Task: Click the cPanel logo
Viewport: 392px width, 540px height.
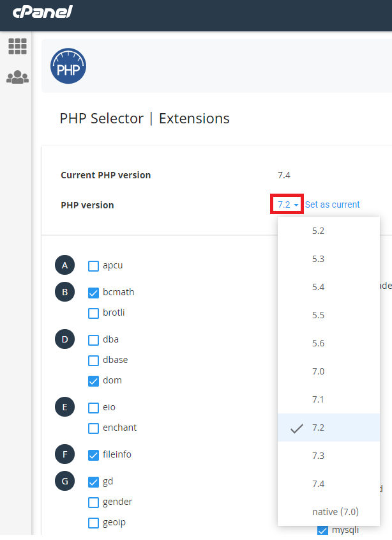Action: 43,12
